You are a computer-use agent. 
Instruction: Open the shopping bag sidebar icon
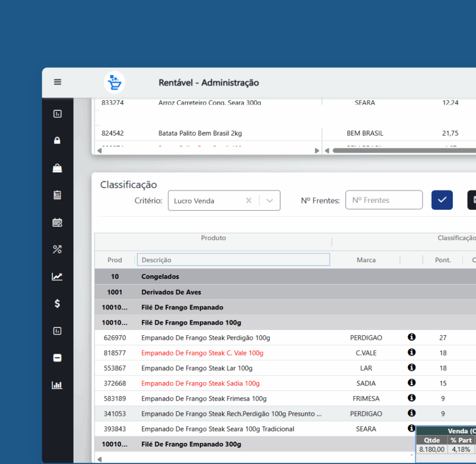tap(57, 168)
